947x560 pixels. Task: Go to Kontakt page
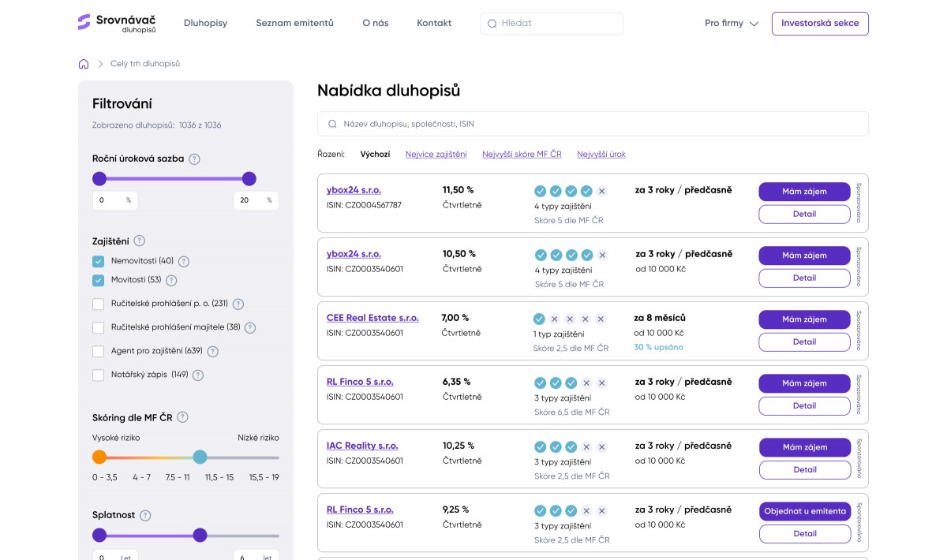[x=434, y=24]
